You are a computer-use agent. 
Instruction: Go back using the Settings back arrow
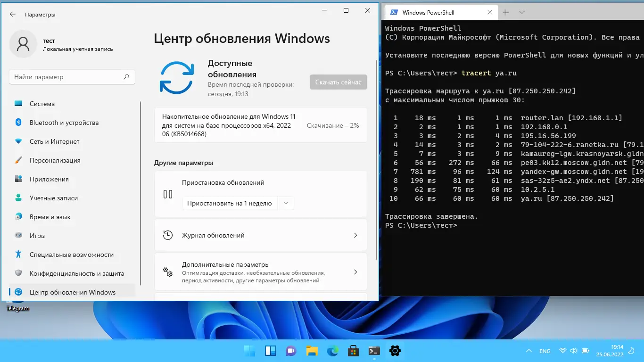click(13, 15)
